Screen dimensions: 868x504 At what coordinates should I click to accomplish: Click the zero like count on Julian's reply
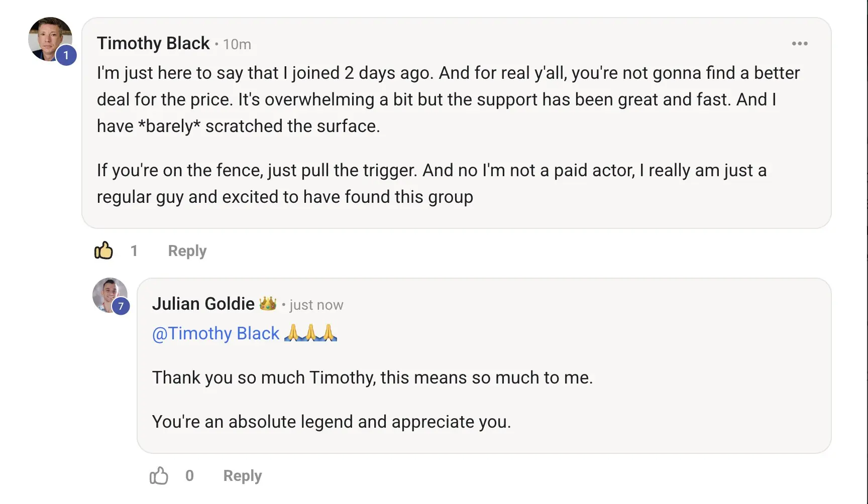189,475
